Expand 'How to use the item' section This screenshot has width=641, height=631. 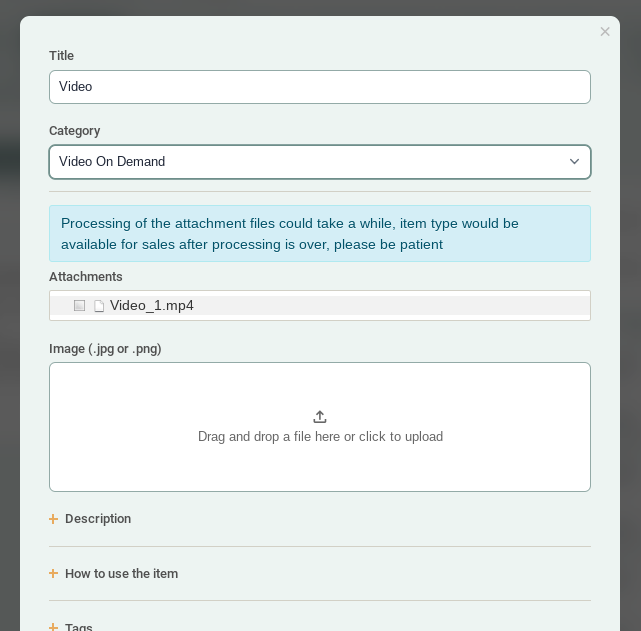tap(121, 574)
